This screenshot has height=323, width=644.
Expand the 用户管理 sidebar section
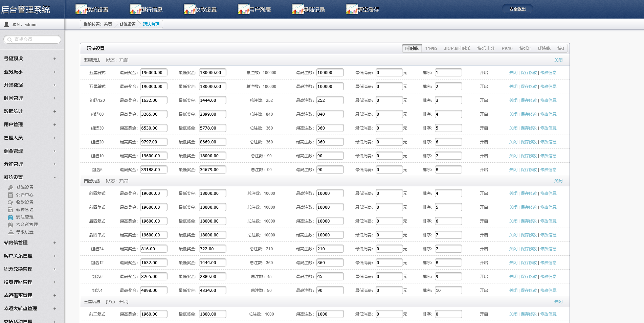tap(54, 124)
